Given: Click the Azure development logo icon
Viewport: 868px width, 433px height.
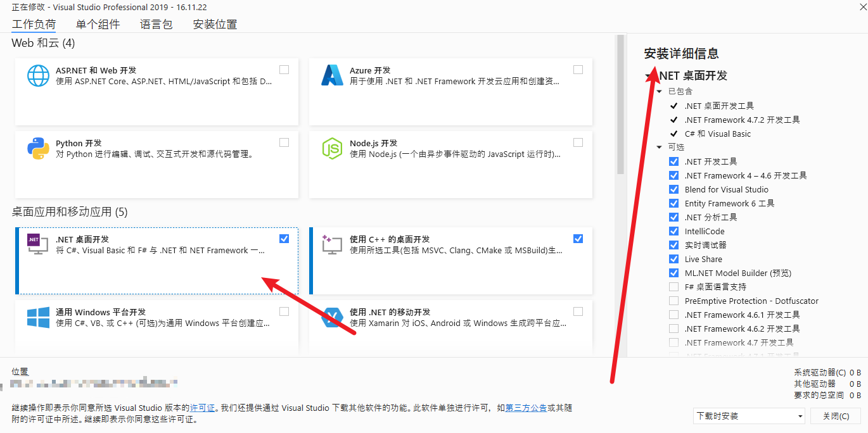Looking at the screenshot, I should click(332, 75).
